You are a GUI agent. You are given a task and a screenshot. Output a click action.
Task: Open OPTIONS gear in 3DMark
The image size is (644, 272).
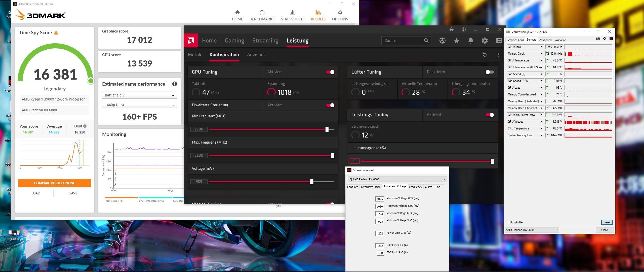pyautogui.click(x=340, y=15)
